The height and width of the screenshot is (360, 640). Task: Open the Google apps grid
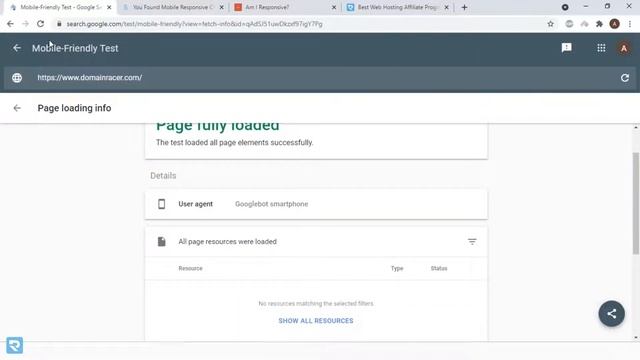pyautogui.click(x=601, y=48)
